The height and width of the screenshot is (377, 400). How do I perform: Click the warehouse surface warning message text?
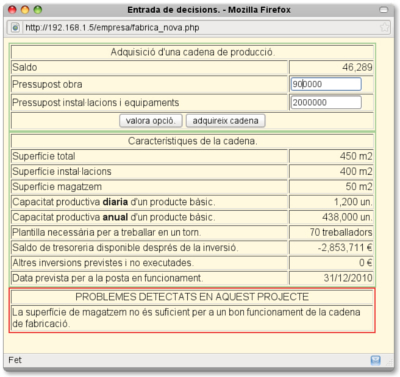tap(186, 318)
